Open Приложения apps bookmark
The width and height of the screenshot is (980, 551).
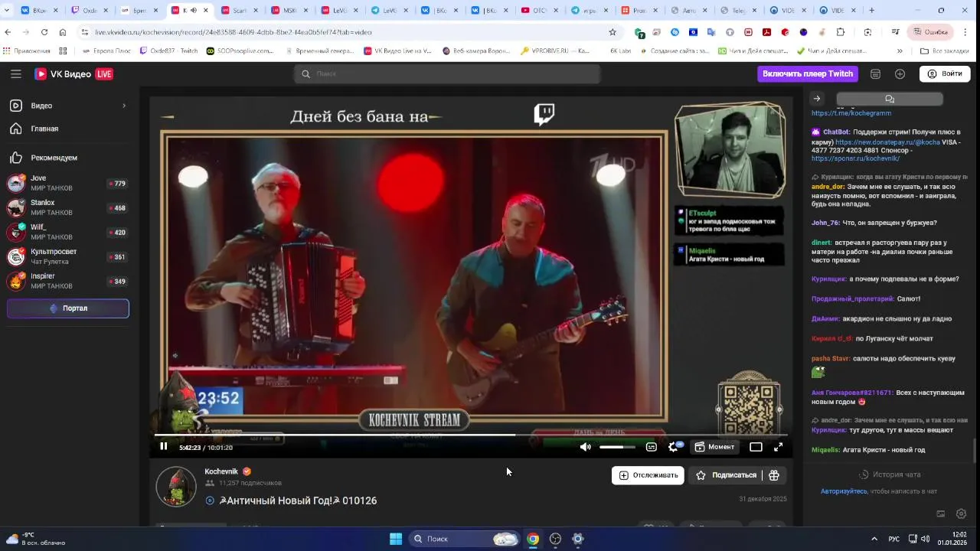click(27, 51)
